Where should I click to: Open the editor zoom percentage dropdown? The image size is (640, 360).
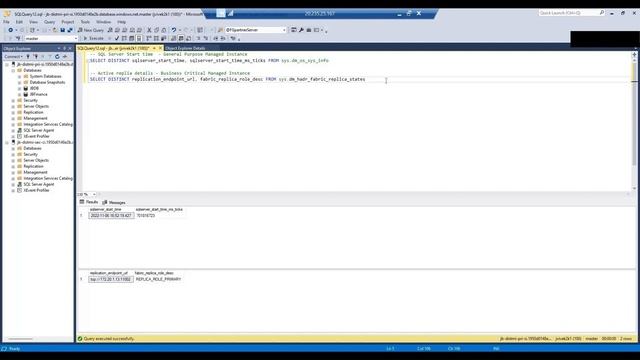tap(94, 194)
